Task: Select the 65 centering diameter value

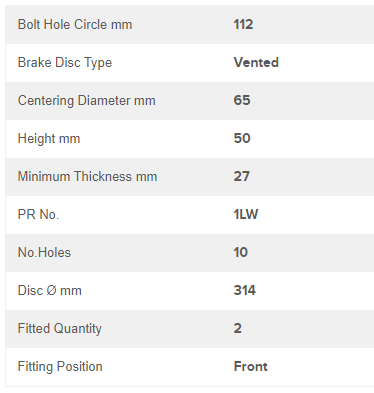Action: pyautogui.click(x=242, y=100)
